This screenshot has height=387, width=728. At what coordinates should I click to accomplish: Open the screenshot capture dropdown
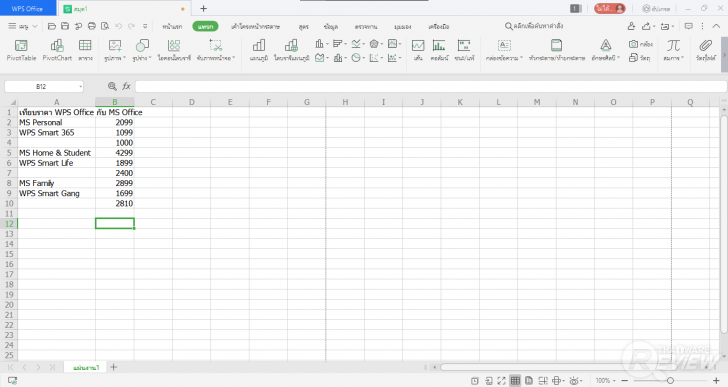[216, 50]
